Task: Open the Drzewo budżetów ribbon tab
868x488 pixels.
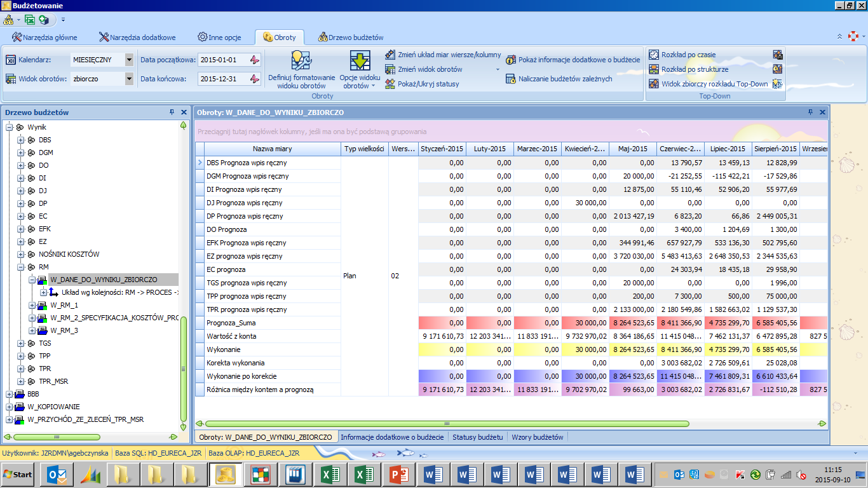Action: [x=351, y=37]
